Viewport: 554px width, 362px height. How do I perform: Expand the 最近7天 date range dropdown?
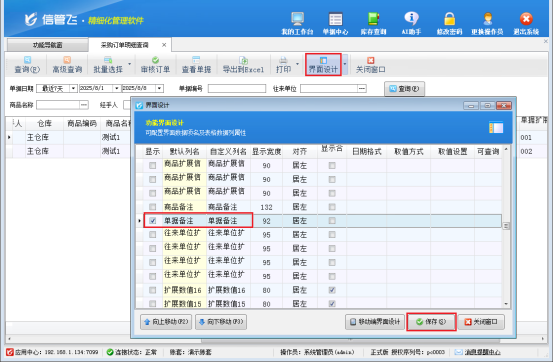pyautogui.click(x=73, y=88)
